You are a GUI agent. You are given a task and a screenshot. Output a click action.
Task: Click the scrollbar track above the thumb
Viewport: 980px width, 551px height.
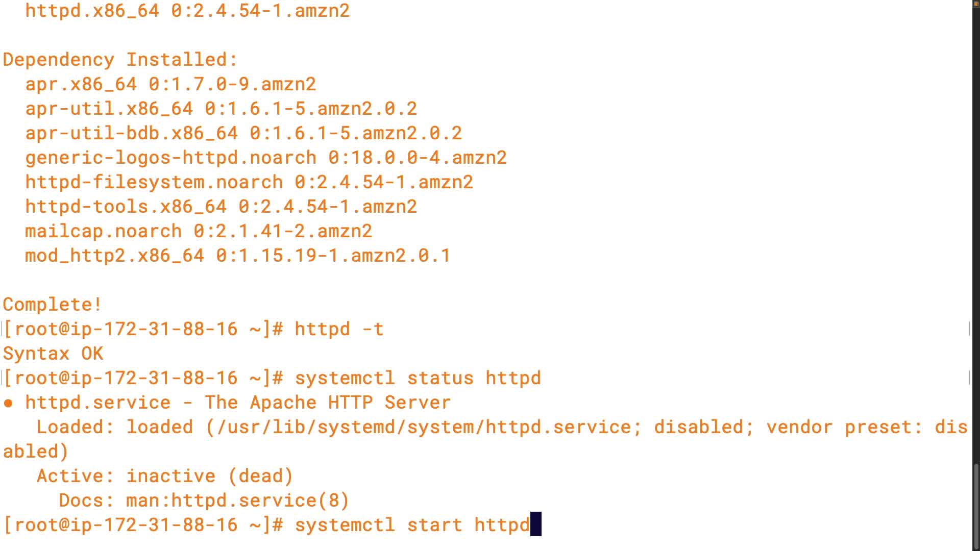tap(976, 230)
